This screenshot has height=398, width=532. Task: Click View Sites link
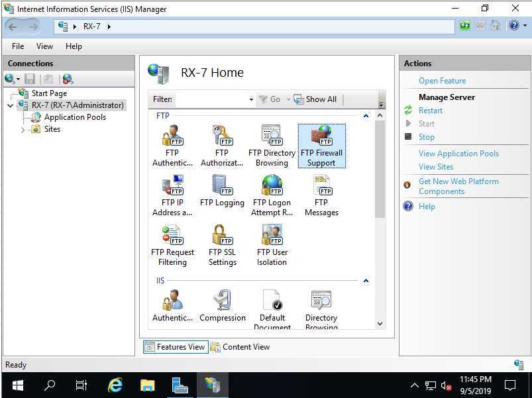tap(436, 167)
